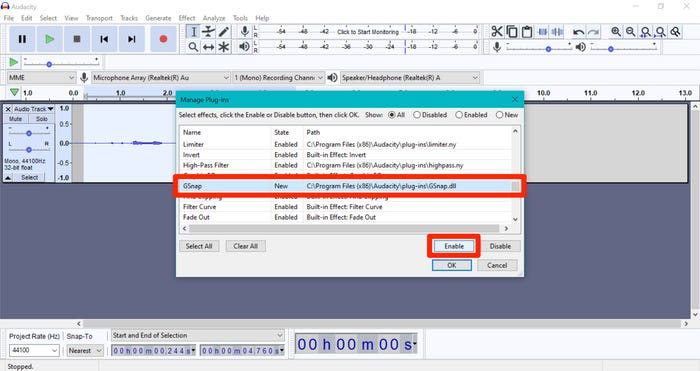This screenshot has width=700, height=371.
Task: Redo the last undone action
Action: (593, 32)
